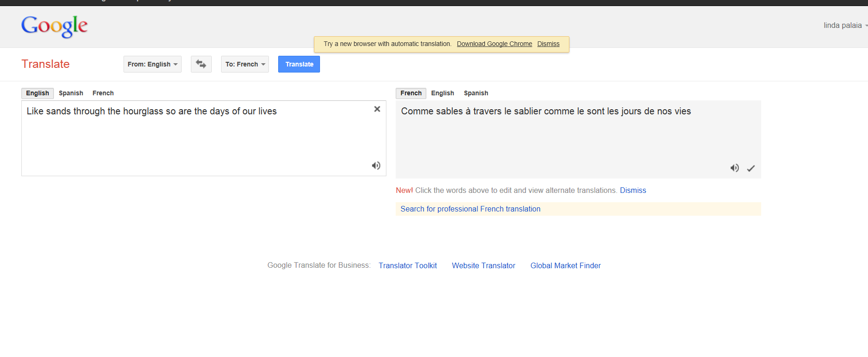This screenshot has width=868, height=357.
Task: Select the English source language tab
Action: pyautogui.click(x=38, y=93)
